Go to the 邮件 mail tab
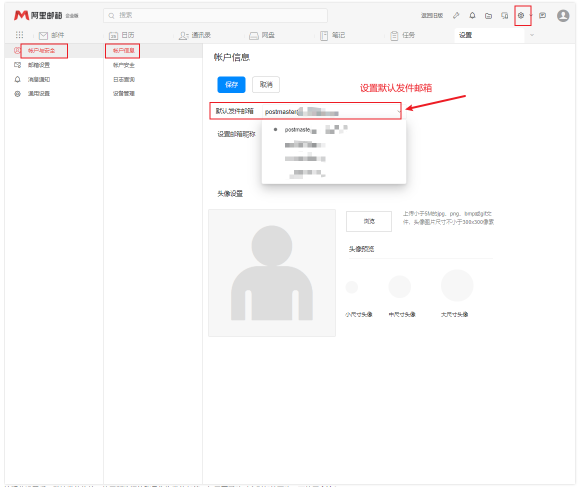 coord(51,35)
